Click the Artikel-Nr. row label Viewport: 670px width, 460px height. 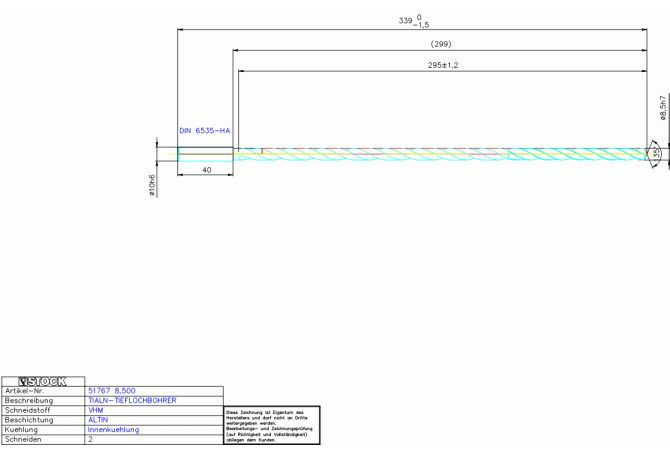(x=25, y=391)
